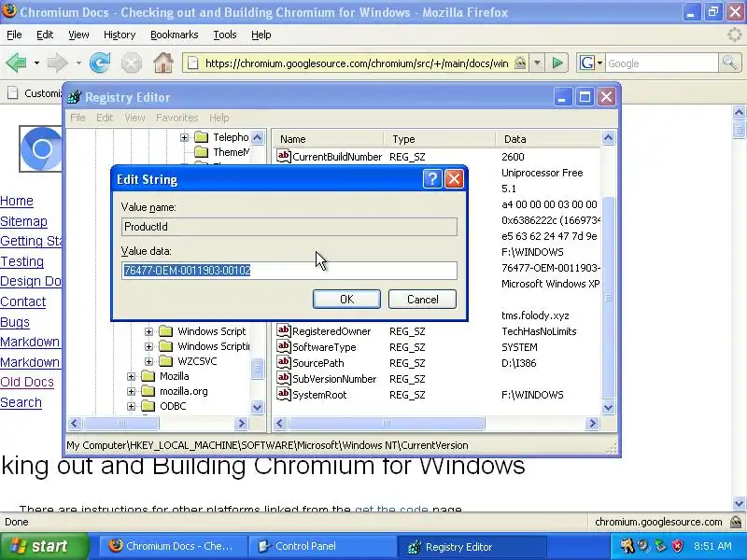Open Registry Editor View menu
Image resolution: width=747 pixels, height=560 pixels.
tap(134, 118)
